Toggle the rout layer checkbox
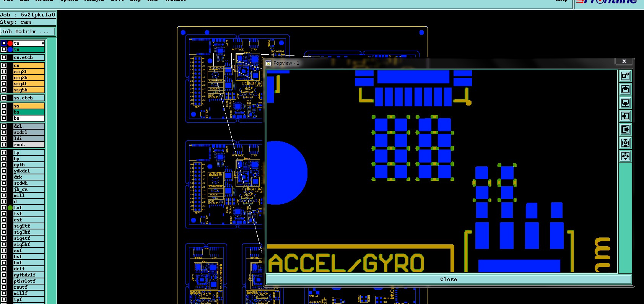The width and height of the screenshot is (644, 304). coord(4,145)
